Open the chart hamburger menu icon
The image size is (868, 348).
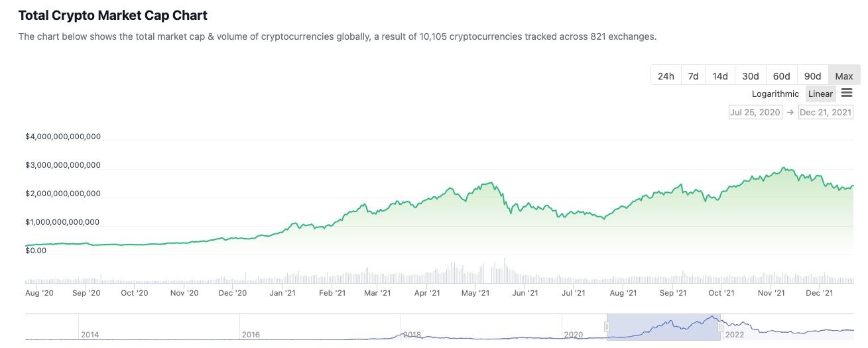click(x=847, y=93)
